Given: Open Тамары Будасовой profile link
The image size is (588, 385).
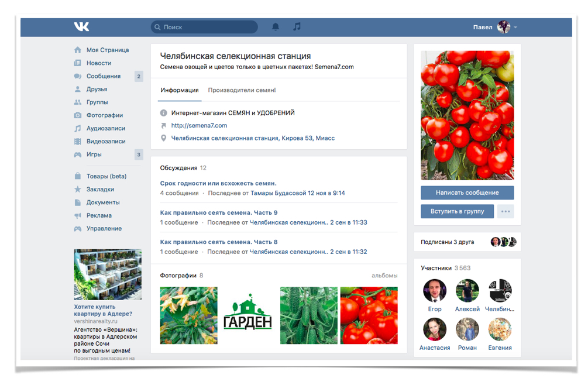Looking at the screenshot, I should tap(278, 193).
